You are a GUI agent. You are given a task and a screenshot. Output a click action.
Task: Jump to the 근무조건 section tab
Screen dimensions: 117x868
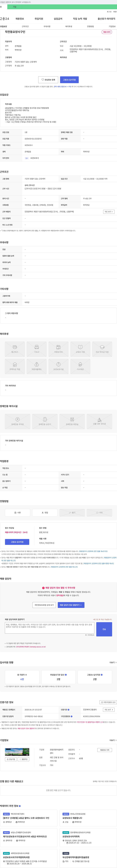25,26
